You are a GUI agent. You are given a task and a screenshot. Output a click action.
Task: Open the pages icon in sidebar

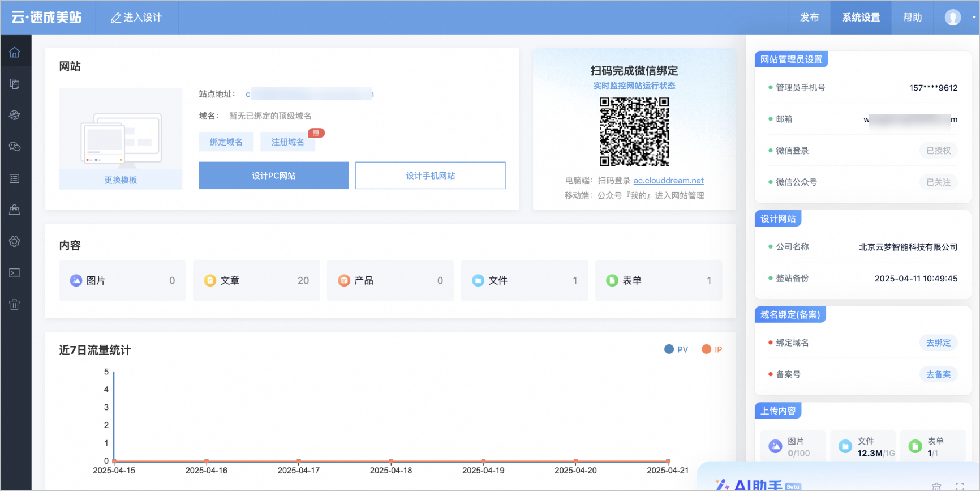pos(15,84)
